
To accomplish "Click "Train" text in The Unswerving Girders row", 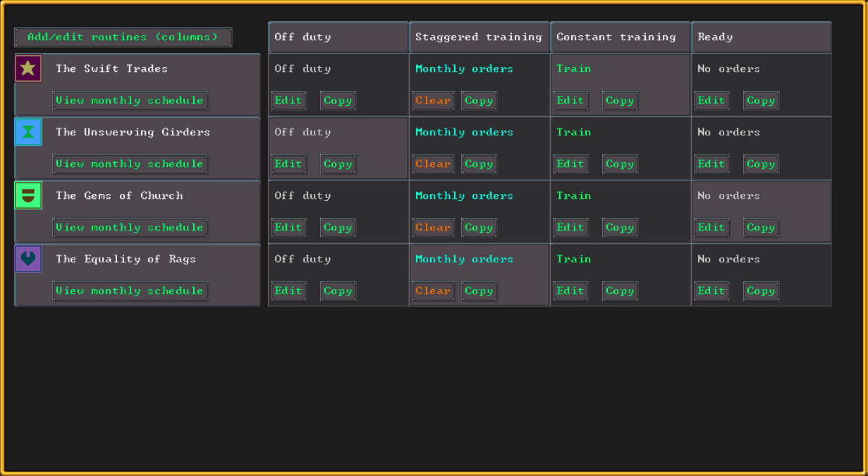I will click(x=574, y=132).
